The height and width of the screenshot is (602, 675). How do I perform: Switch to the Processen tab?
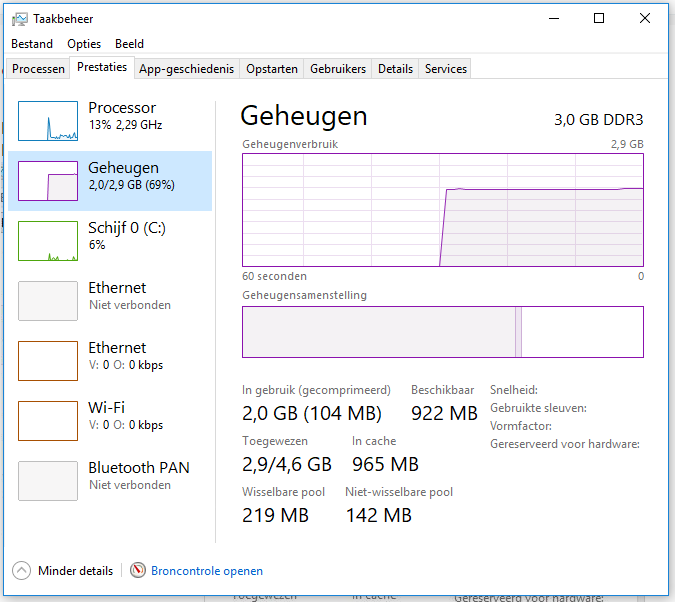(x=38, y=69)
